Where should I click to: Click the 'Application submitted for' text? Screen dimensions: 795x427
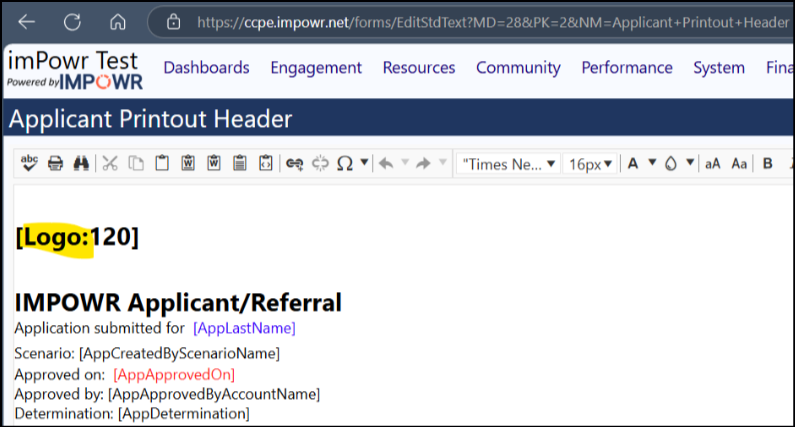point(99,328)
